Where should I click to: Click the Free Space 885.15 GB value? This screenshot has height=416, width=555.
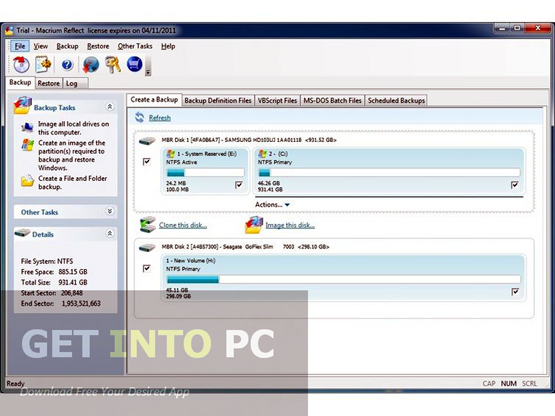pos(73,272)
